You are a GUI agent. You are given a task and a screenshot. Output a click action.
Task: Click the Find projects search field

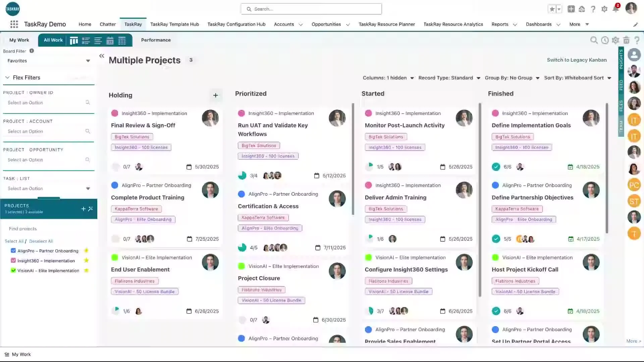pyautogui.click(x=48, y=229)
